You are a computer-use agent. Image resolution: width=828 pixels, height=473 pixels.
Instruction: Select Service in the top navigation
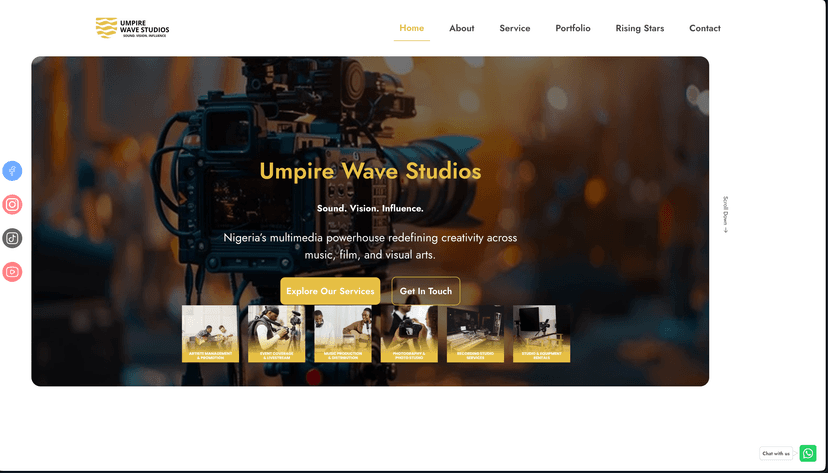coord(515,29)
